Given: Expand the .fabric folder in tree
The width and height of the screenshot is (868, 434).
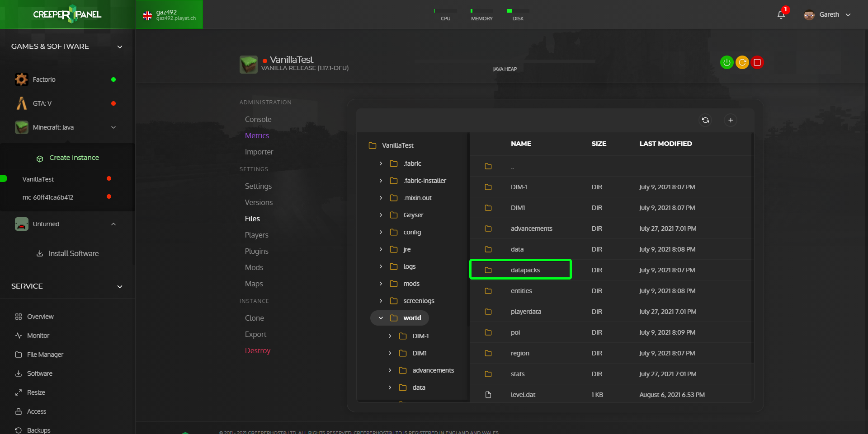Looking at the screenshot, I should click(x=381, y=163).
